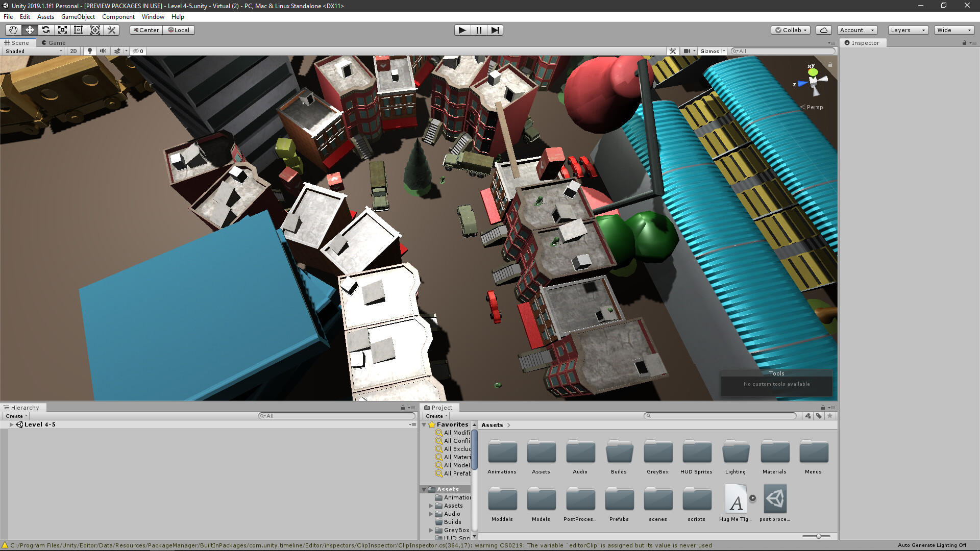This screenshot has height=551, width=980.
Task: Mute scene audio toggle
Action: 103,51
